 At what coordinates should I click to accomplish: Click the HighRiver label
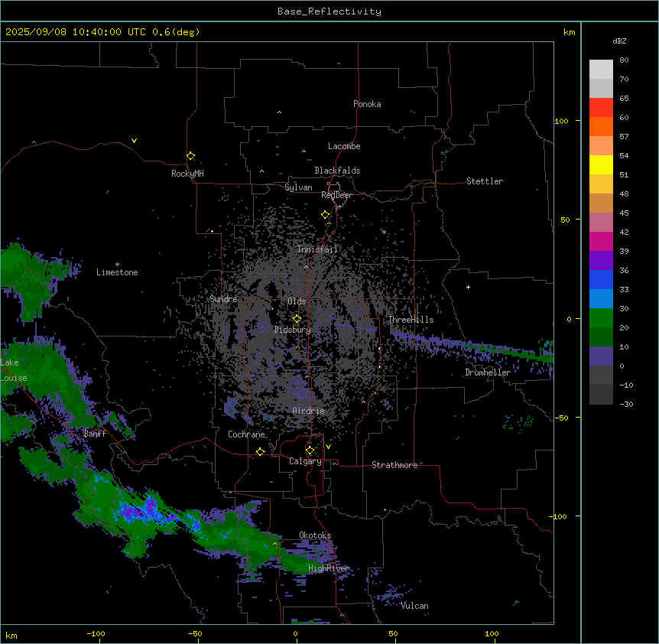point(329,568)
